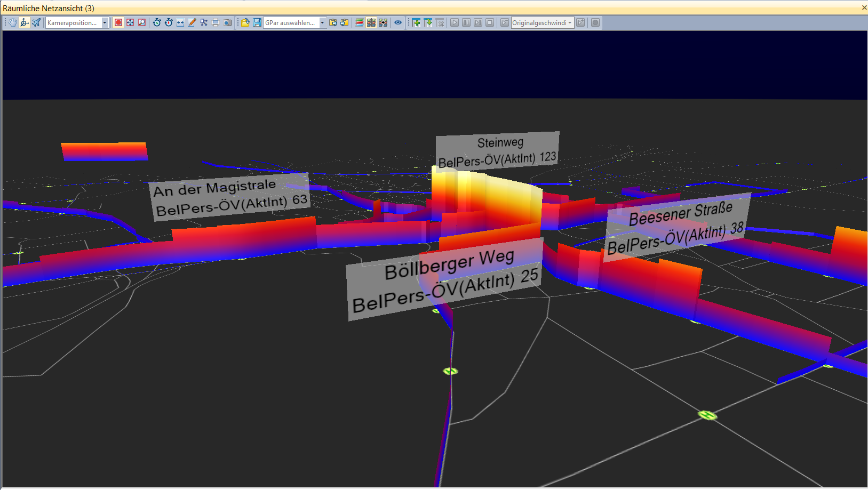Click the add keyframe green plus icon
This screenshot has width=868, height=490.
pos(417,22)
